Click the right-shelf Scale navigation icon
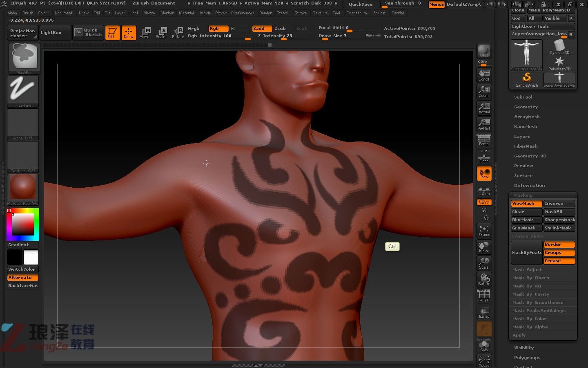 (484, 263)
